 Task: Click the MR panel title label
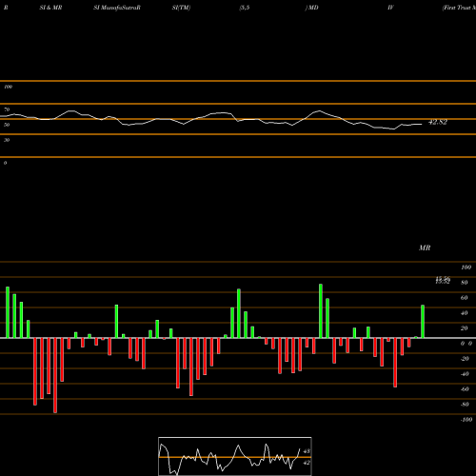coord(425,248)
